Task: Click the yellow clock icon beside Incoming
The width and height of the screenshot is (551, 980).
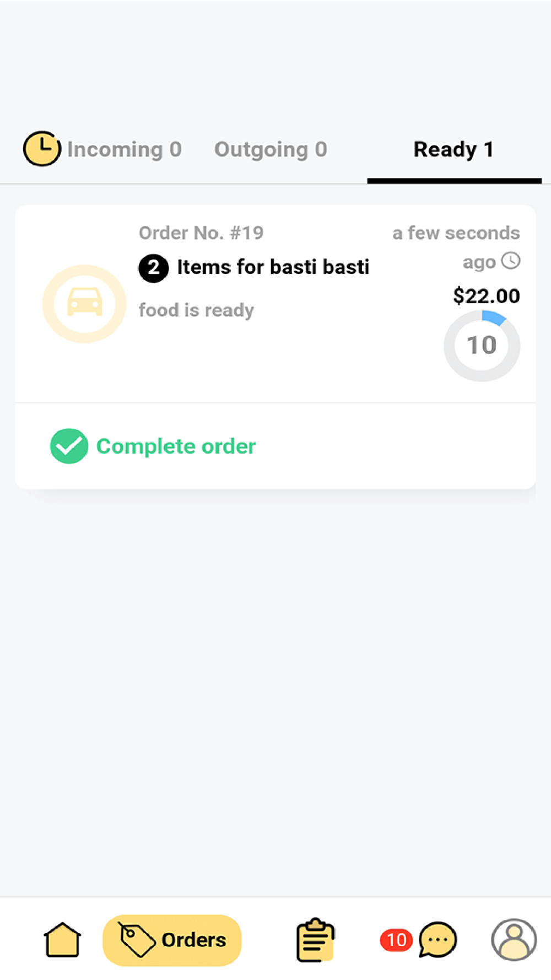Action: click(42, 149)
